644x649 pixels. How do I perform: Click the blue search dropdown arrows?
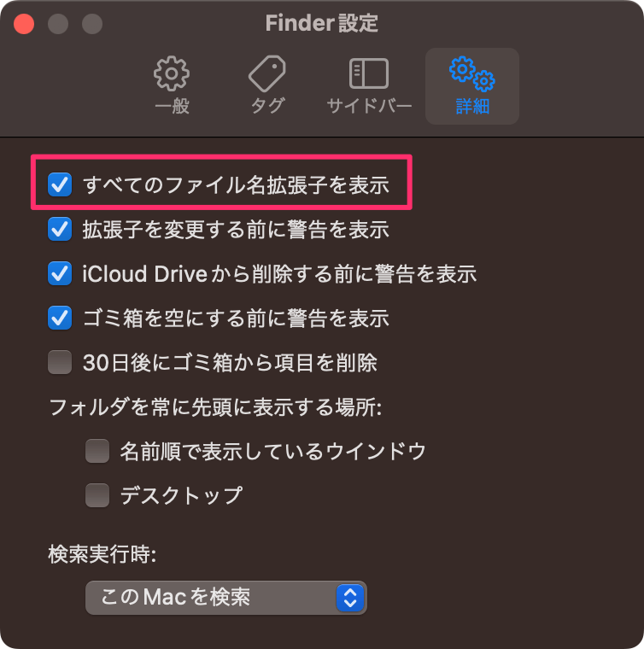click(350, 598)
